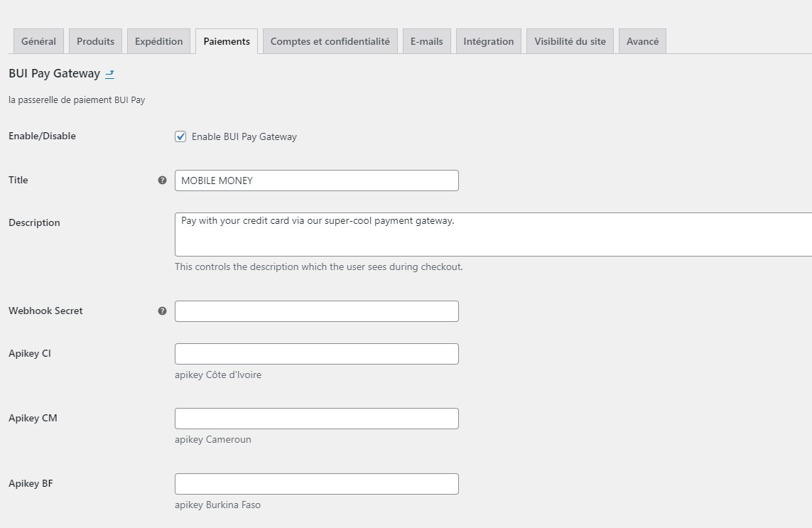Image resolution: width=812 pixels, height=528 pixels.
Task: Select the Expédition tab
Action: 158,41
